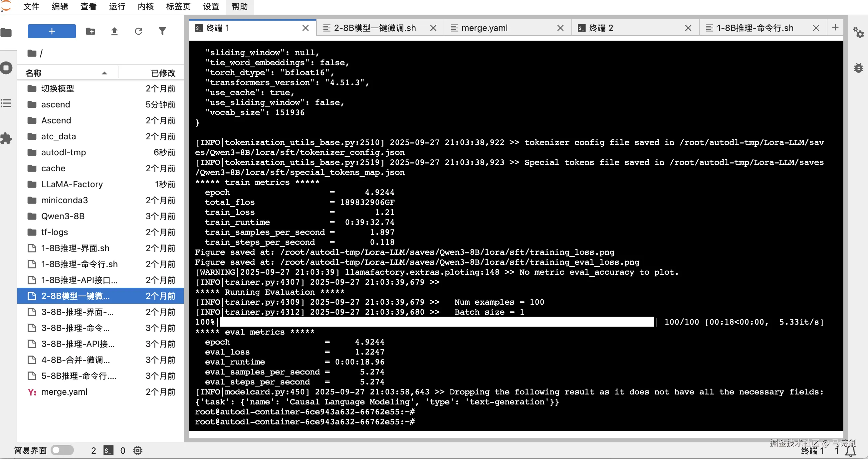Click the blue new launcher button
The height and width of the screenshot is (459, 868).
pos(52,31)
